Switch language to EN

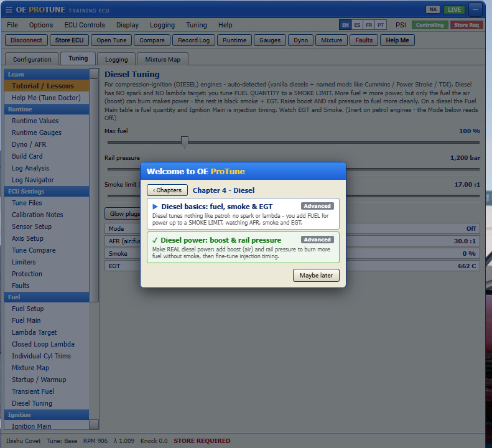click(345, 25)
